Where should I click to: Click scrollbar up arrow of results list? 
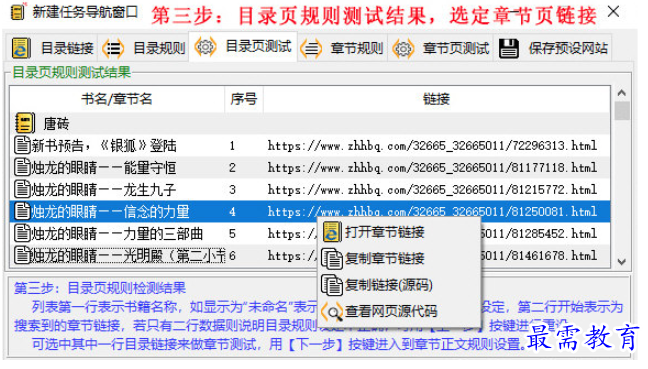pyautogui.click(x=622, y=93)
